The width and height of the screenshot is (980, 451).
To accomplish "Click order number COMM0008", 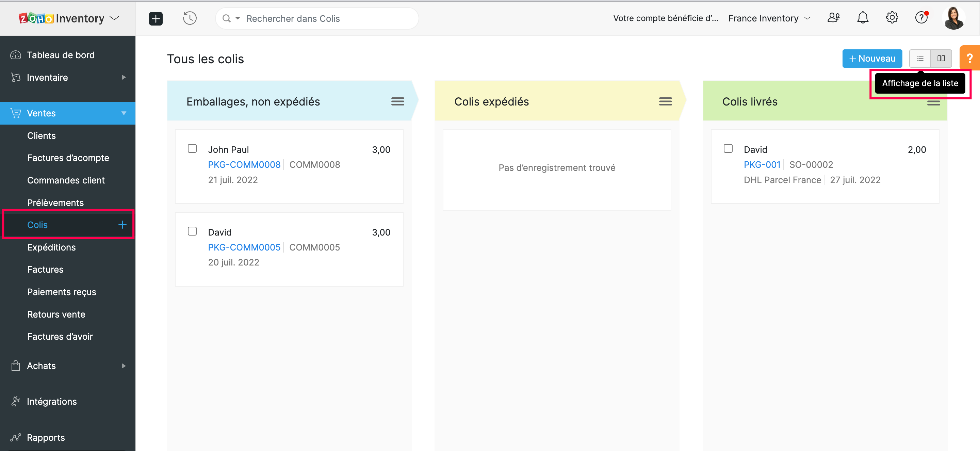I will [315, 165].
